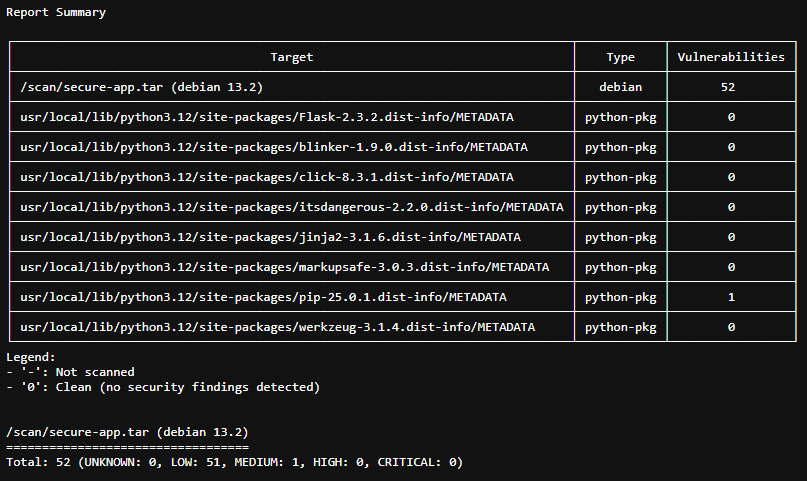
Task: Click the Report Summary heading
Action: [x=56, y=13]
